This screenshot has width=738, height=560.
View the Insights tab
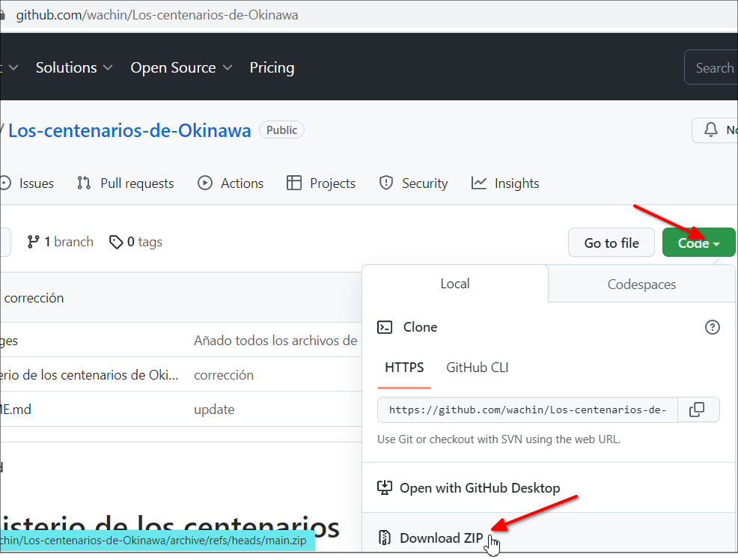click(x=505, y=183)
